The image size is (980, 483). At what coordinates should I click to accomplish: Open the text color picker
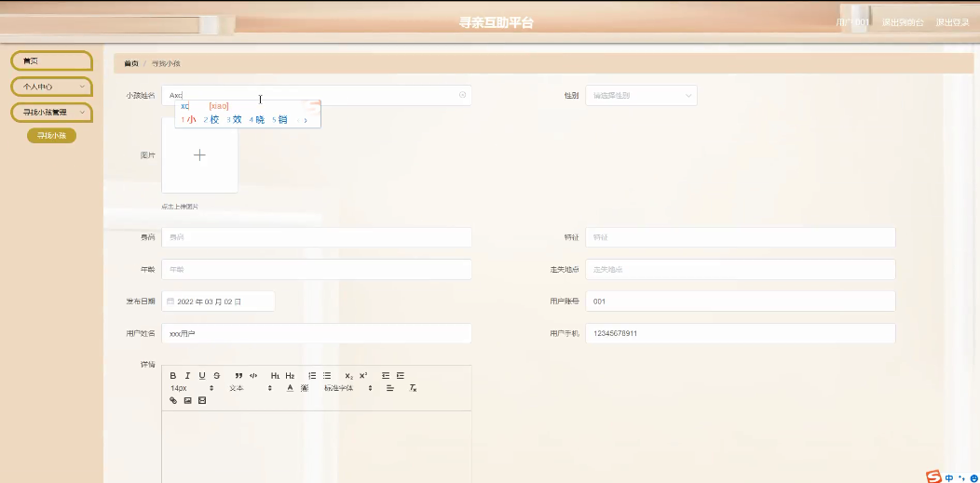290,388
